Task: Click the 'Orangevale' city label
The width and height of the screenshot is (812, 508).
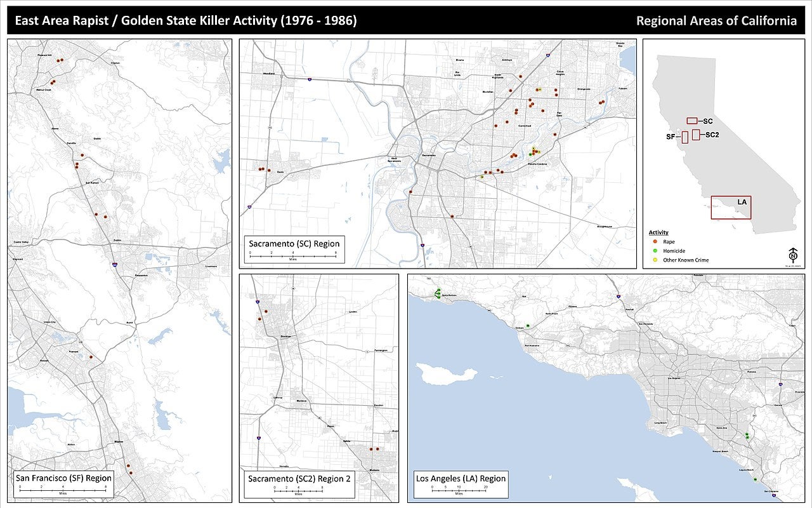Action: click(x=584, y=88)
